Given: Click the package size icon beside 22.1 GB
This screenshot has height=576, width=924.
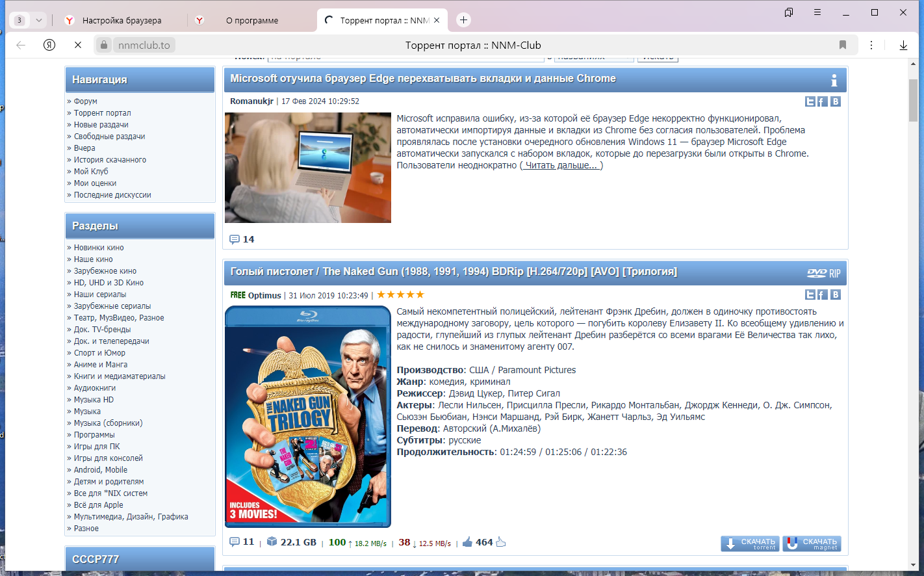Looking at the screenshot, I should coord(272,542).
